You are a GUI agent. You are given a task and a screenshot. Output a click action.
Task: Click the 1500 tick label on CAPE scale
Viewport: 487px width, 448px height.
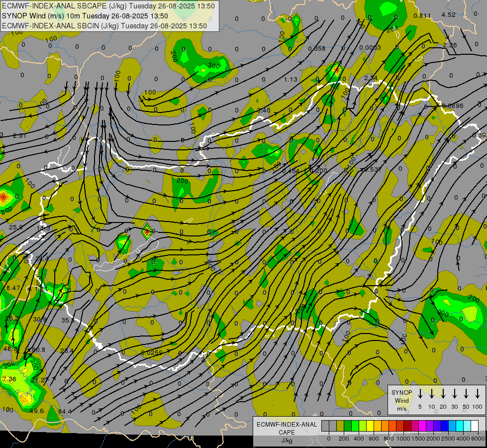(x=418, y=439)
